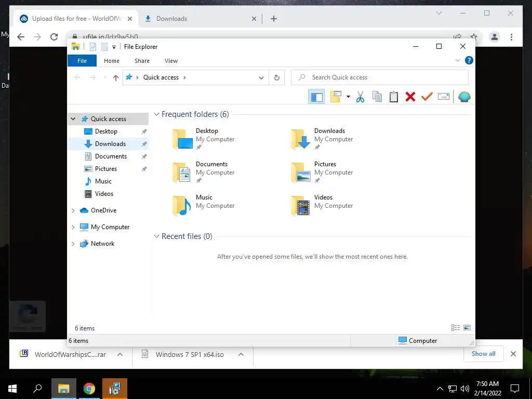Reload the page in Chrome
Viewport: 532px width, 399px height.
pyautogui.click(x=54, y=37)
